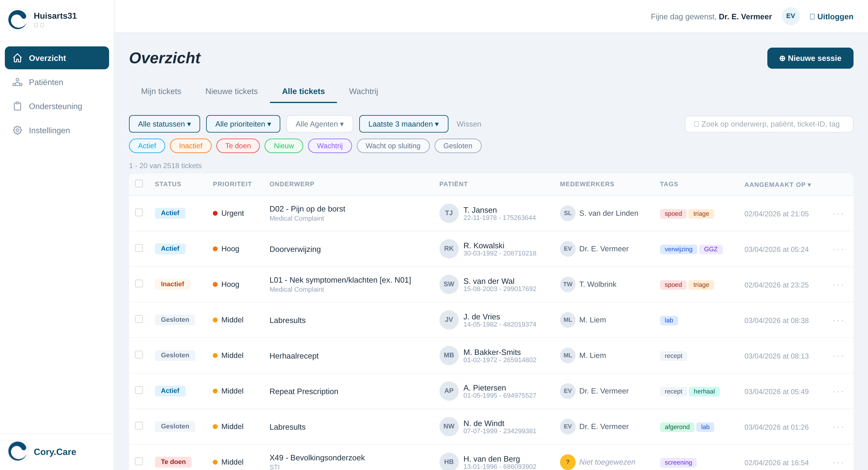Go to the Wachtrij tab
The height and width of the screenshot is (470, 868).
coord(363,91)
